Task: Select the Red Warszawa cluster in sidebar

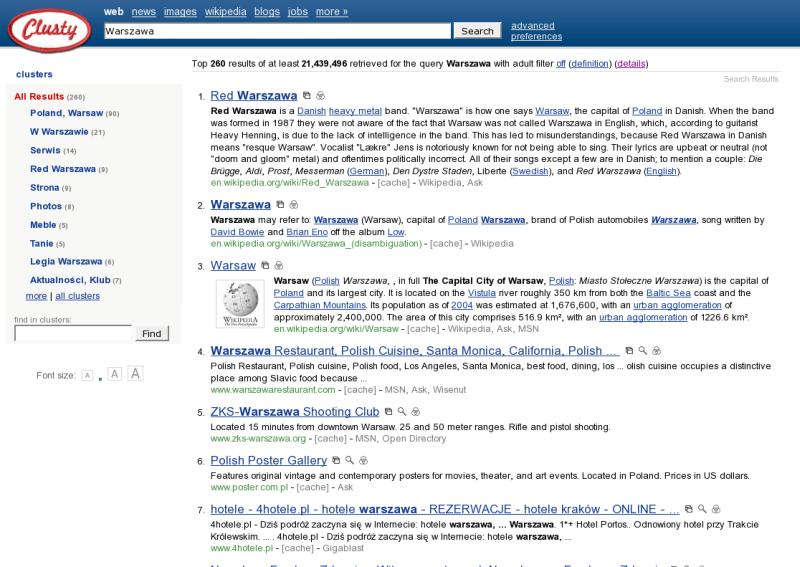Action: click(63, 169)
